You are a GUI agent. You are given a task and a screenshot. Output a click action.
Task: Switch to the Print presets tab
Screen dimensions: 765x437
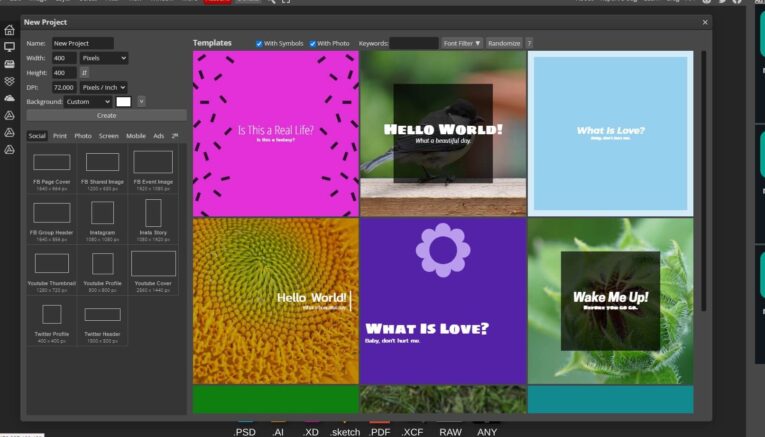point(60,136)
